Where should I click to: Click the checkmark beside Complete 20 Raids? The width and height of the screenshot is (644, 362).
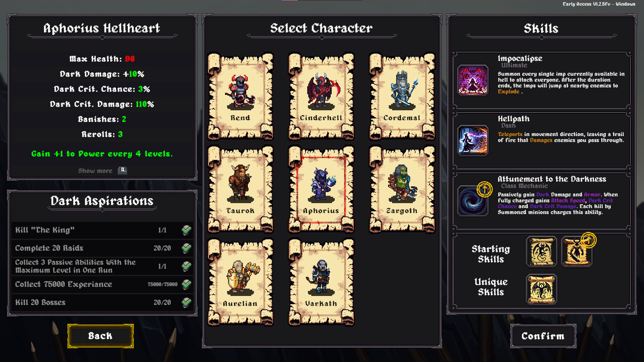click(x=186, y=248)
